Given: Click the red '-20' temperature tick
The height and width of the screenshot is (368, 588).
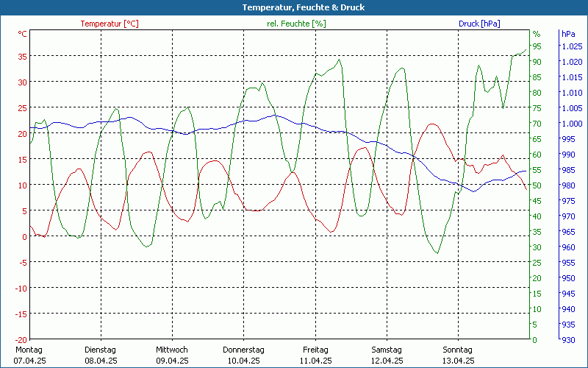Looking at the screenshot, I should pos(21,340).
